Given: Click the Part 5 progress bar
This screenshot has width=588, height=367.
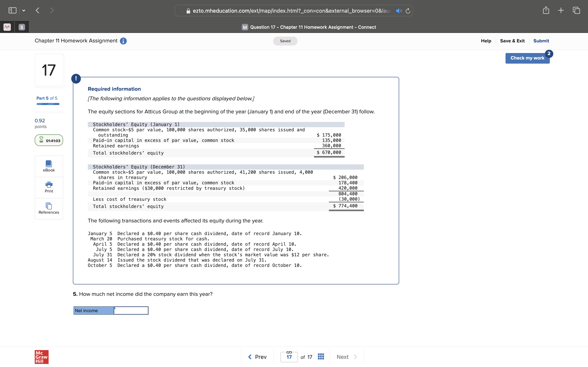Looking at the screenshot, I should pyautogui.click(x=48, y=104).
